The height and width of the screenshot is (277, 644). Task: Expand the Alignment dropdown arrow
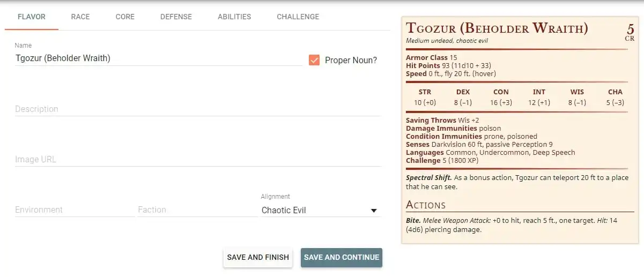tap(374, 211)
